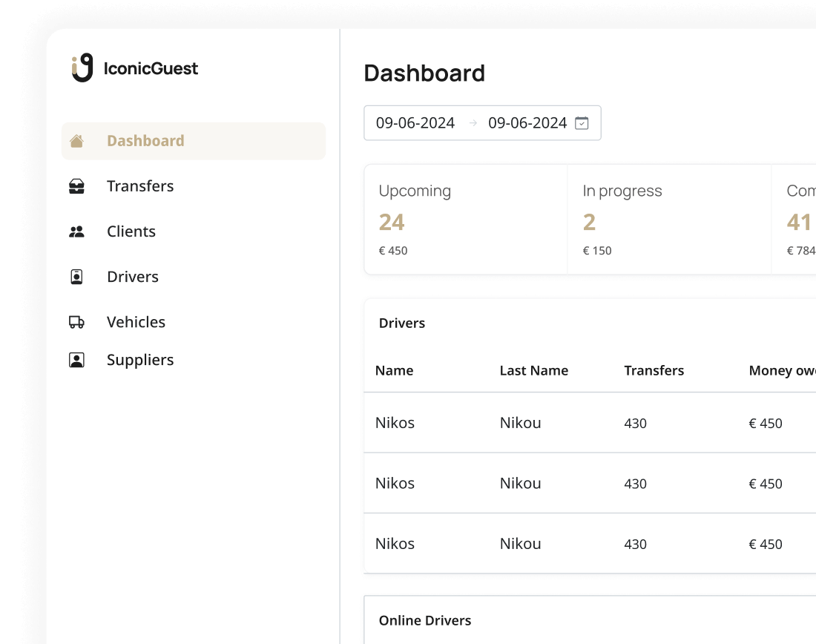Click the partially visible count 41
The image size is (816, 644).
pyautogui.click(x=799, y=223)
